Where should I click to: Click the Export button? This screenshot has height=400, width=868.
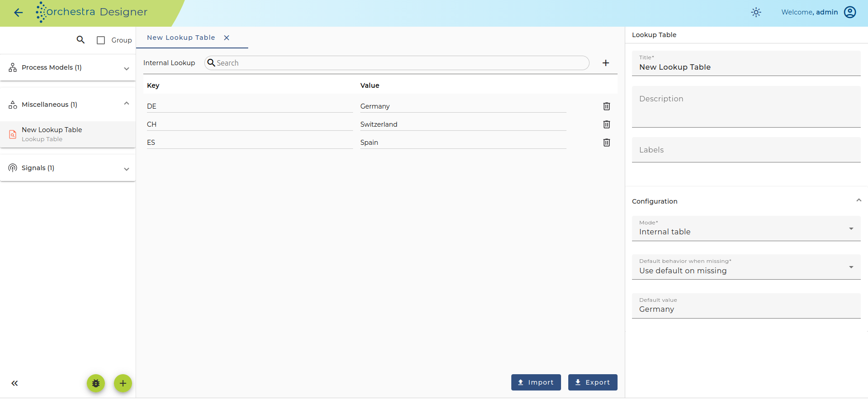pos(593,382)
